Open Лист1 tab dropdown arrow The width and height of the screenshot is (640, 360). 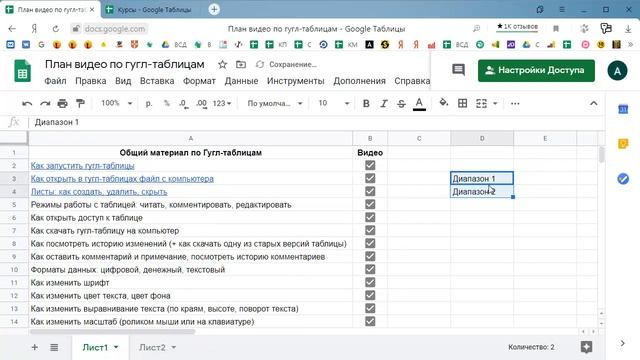(x=116, y=347)
